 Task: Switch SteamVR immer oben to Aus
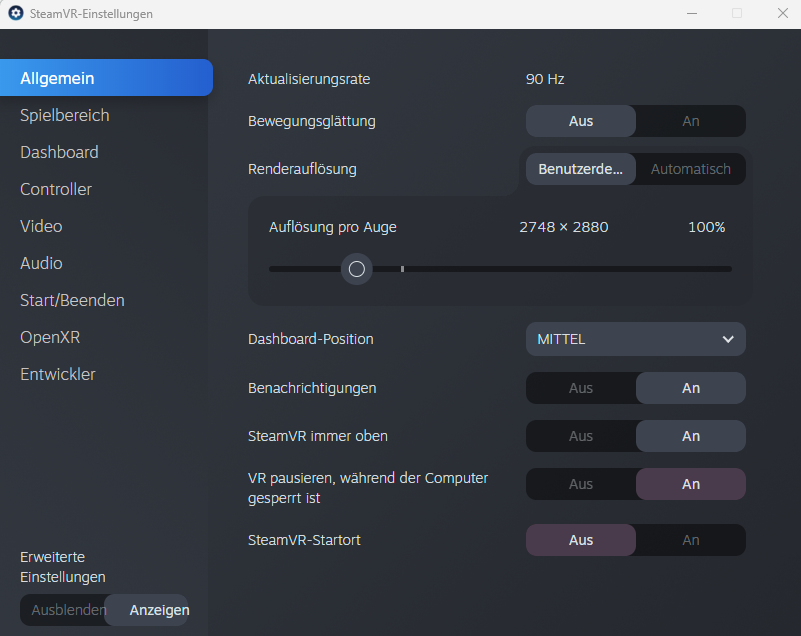click(x=581, y=436)
